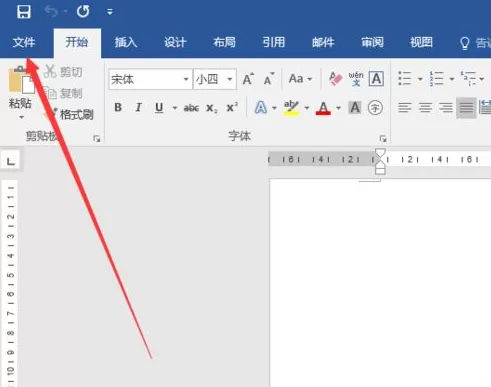Click the 剪切 (Cut) button
491x387 pixels.
tap(63, 72)
